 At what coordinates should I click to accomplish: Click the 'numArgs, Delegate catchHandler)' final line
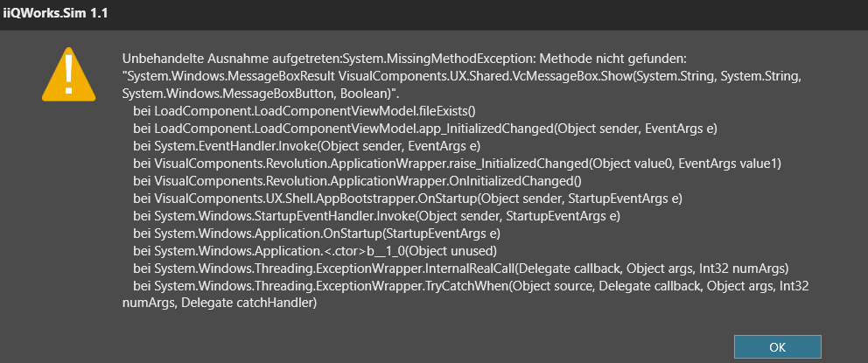coord(220,304)
